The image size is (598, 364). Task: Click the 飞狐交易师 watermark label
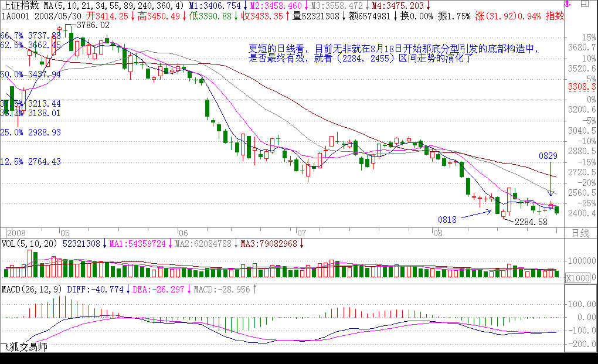(x=23, y=348)
